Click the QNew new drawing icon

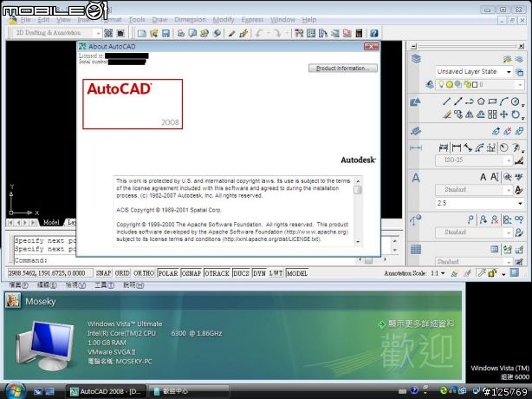[142, 33]
